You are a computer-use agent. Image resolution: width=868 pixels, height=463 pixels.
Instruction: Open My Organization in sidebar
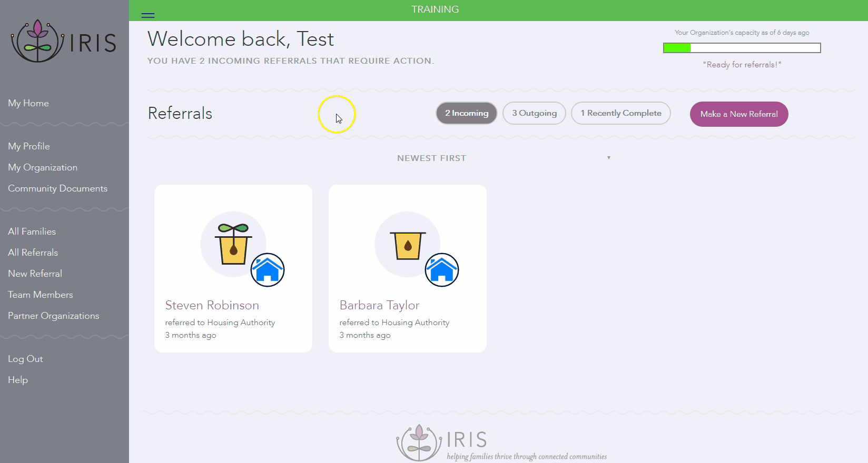pyautogui.click(x=43, y=167)
